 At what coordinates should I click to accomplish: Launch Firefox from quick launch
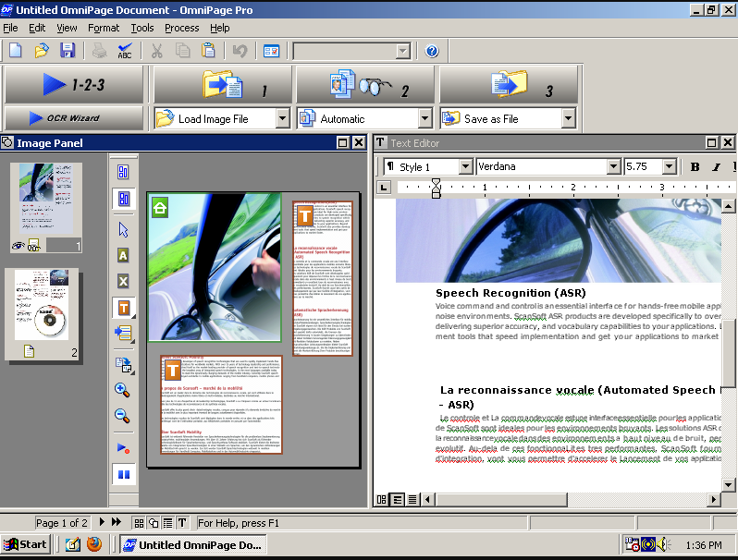(x=94, y=544)
